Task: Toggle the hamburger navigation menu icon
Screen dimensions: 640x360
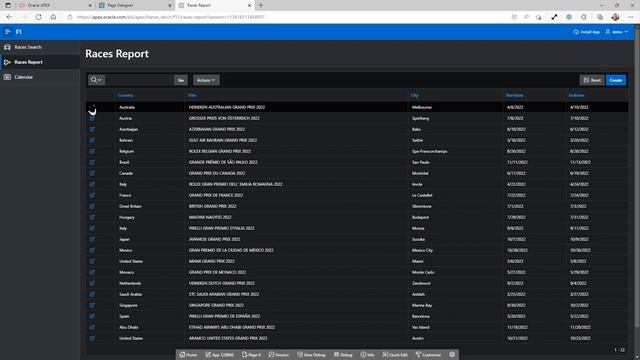Action: 7,31
